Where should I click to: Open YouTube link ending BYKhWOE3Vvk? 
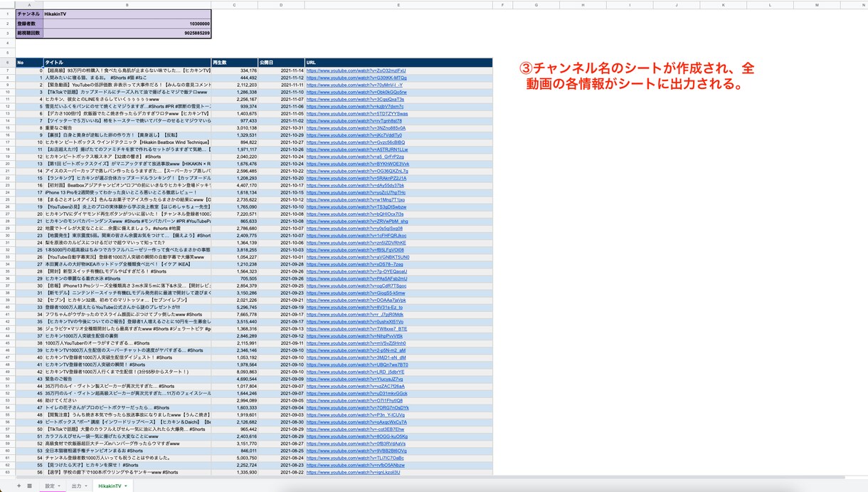(x=358, y=163)
